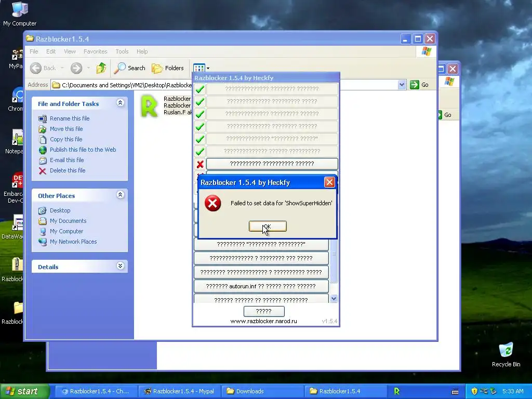532x399 pixels.
Task: Close the 'Failed to set data' error dialog
Action: pyautogui.click(x=329, y=182)
